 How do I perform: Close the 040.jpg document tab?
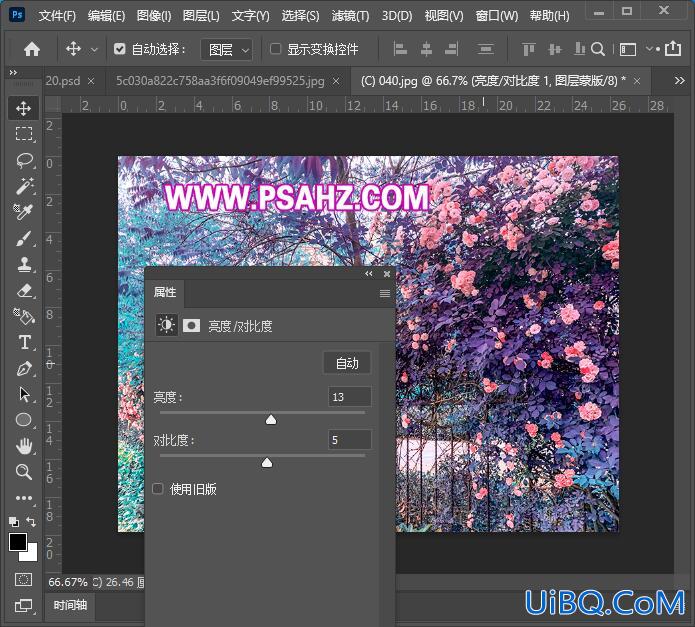coord(637,81)
